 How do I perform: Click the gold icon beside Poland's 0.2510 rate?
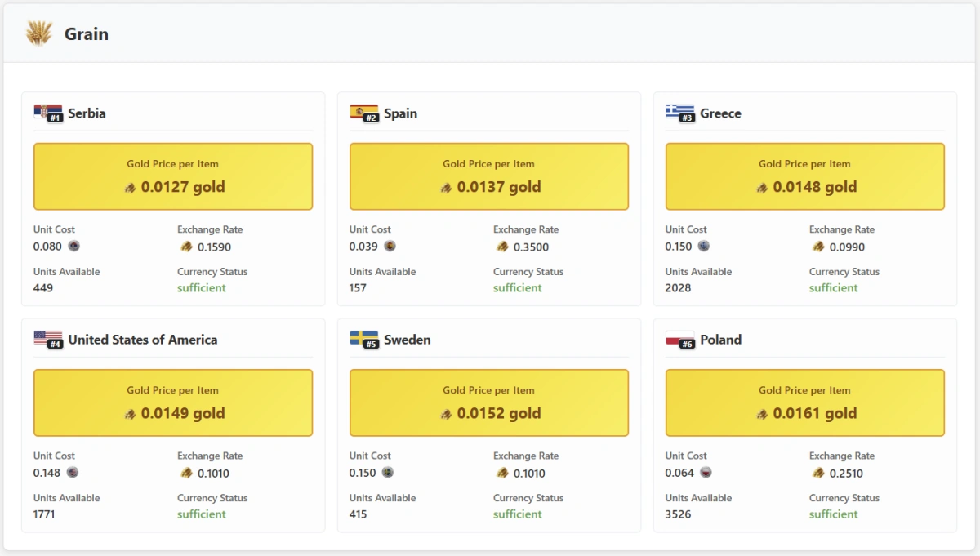point(818,473)
